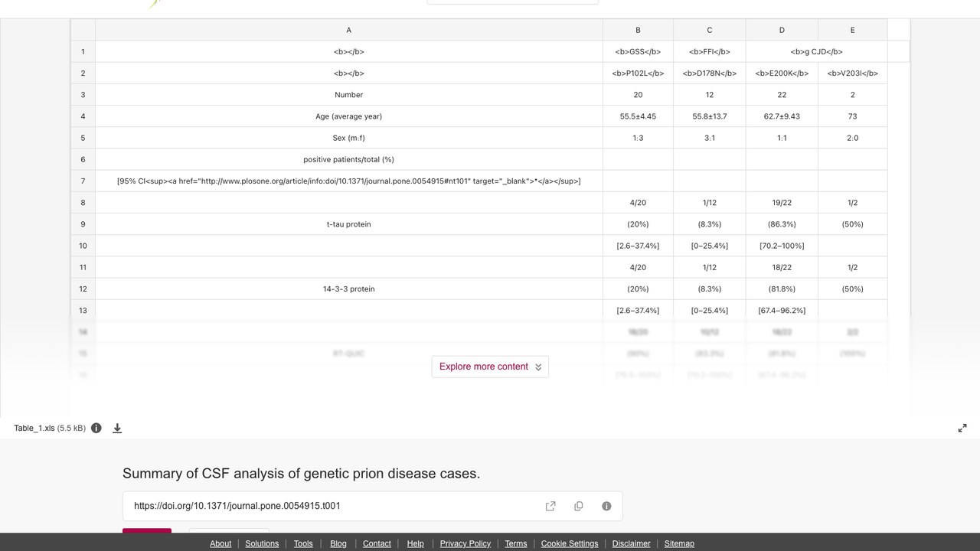Open the Contact page link
Viewport: 980px width, 551px height.
[377, 543]
